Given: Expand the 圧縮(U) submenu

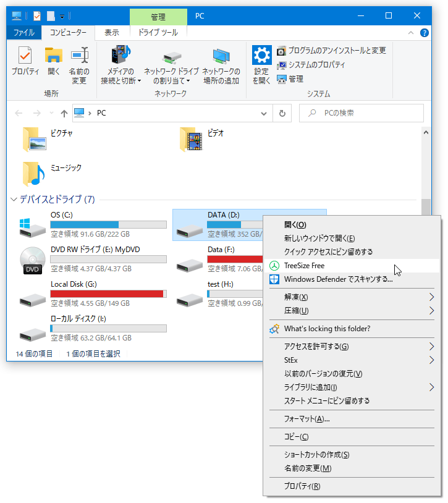Looking at the screenshot, I should coord(352,311).
